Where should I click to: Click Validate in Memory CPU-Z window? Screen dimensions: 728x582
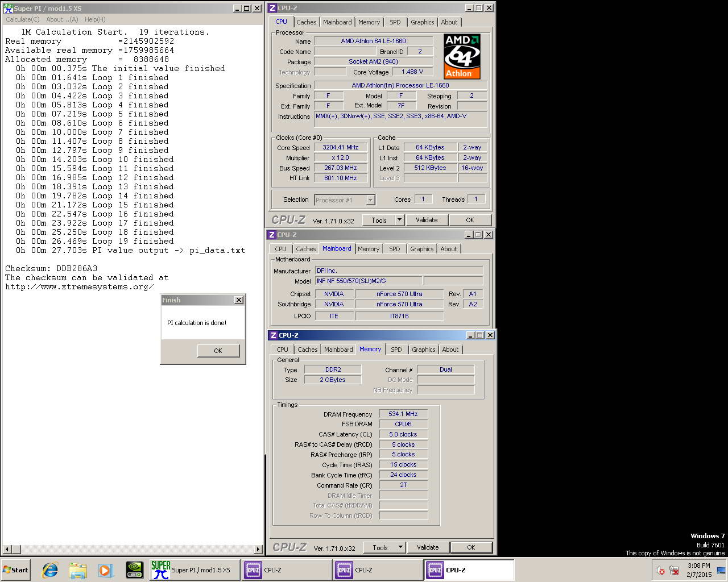[x=428, y=547]
